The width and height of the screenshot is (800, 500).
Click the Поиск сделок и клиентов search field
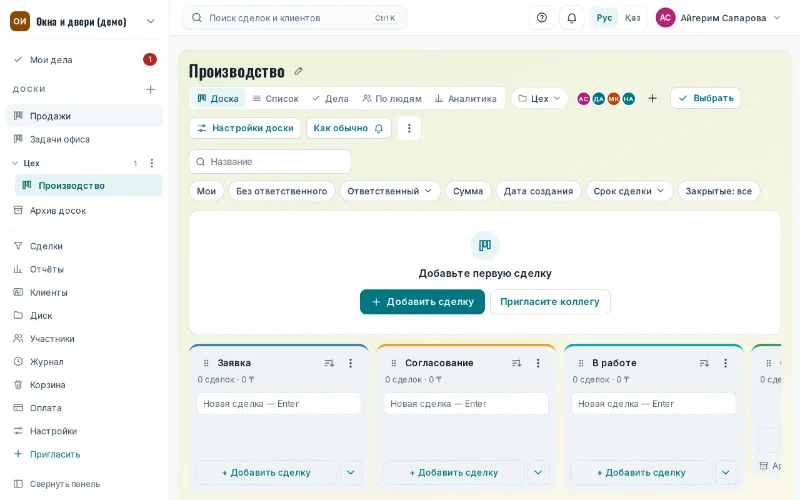point(294,18)
